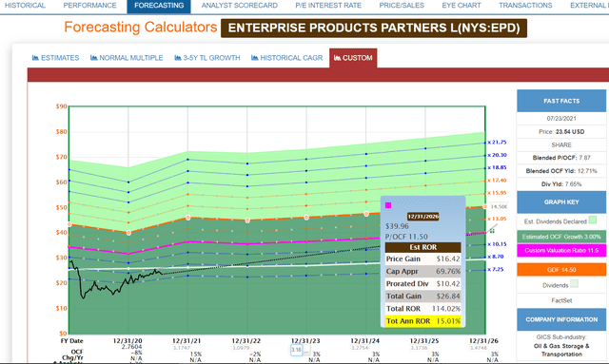
Task: Click the x 17.40 multiple label
Action: (497, 181)
